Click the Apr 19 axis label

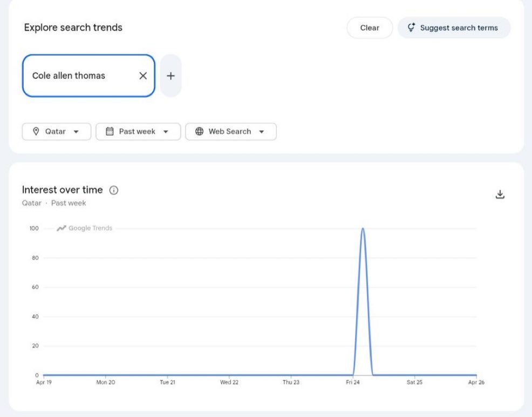(x=44, y=382)
